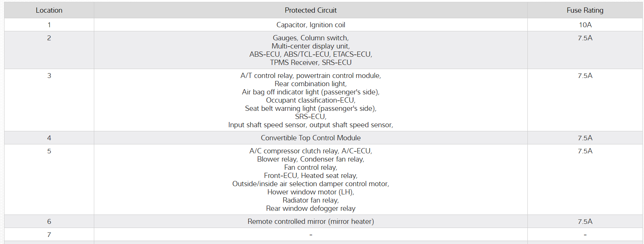Click location number 7 cell
The width and height of the screenshot is (644, 244).
click(49, 235)
